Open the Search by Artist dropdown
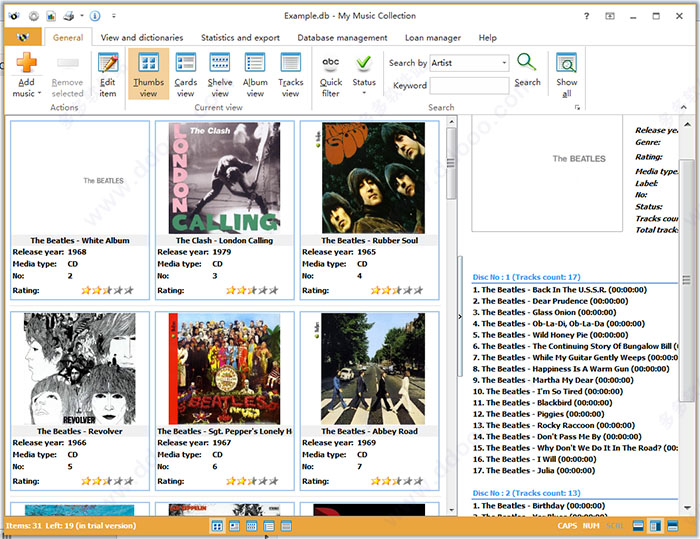 point(504,63)
